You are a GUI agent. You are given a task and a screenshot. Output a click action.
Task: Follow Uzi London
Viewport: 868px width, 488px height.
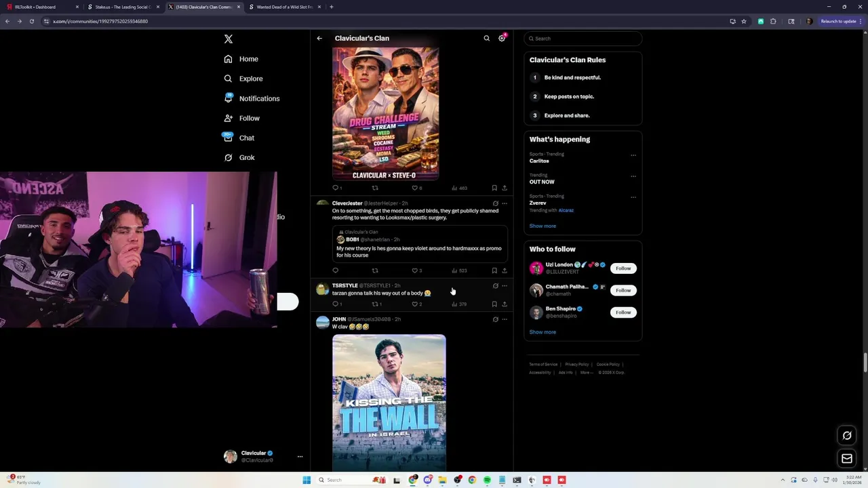[x=623, y=268]
